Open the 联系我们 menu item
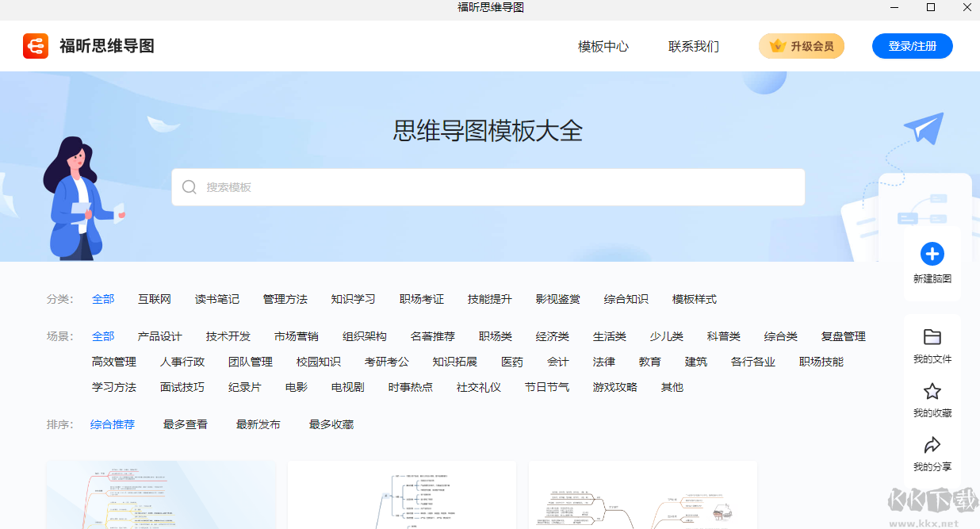This screenshot has height=529, width=980. coord(695,46)
